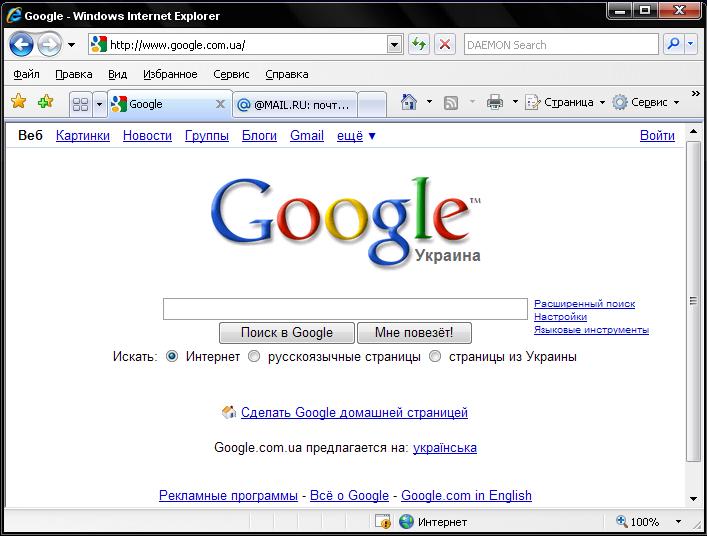Screen dimensions: 707x536
Task: Open Расширенный поиск link
Action: 584,304
